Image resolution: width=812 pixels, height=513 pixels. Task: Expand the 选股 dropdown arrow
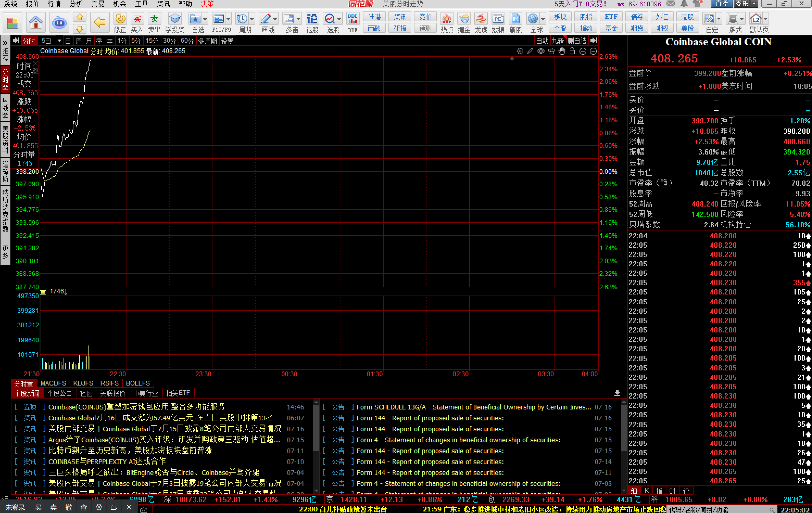(339, 19)
